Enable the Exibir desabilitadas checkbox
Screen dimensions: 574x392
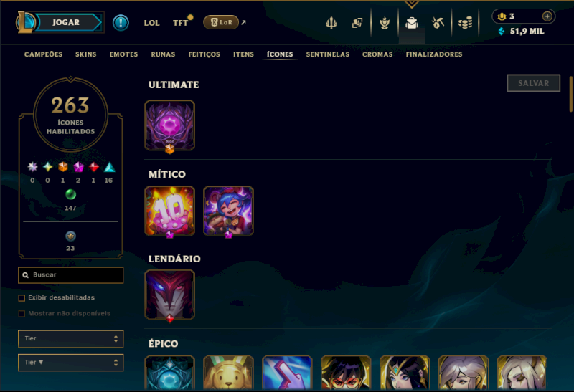point(22,297)
